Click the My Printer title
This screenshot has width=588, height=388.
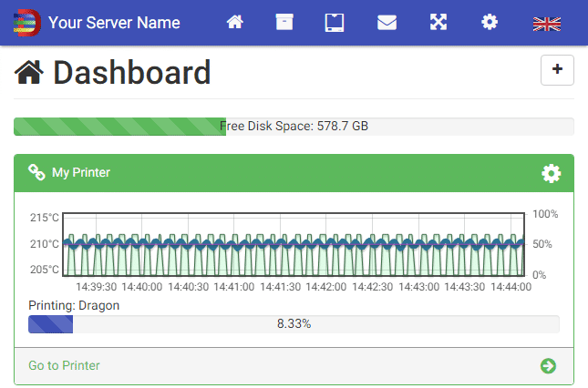pos(81,172)
